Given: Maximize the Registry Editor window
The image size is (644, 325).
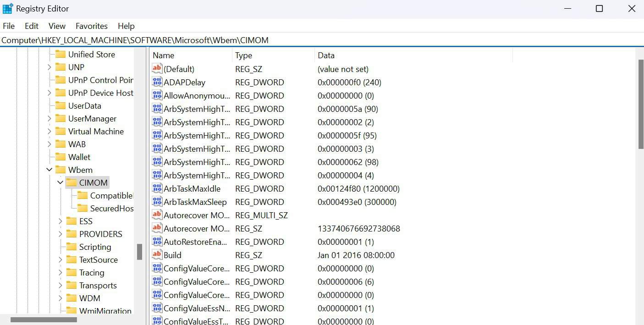Looking at the screenshot, I should click(599, 8).
